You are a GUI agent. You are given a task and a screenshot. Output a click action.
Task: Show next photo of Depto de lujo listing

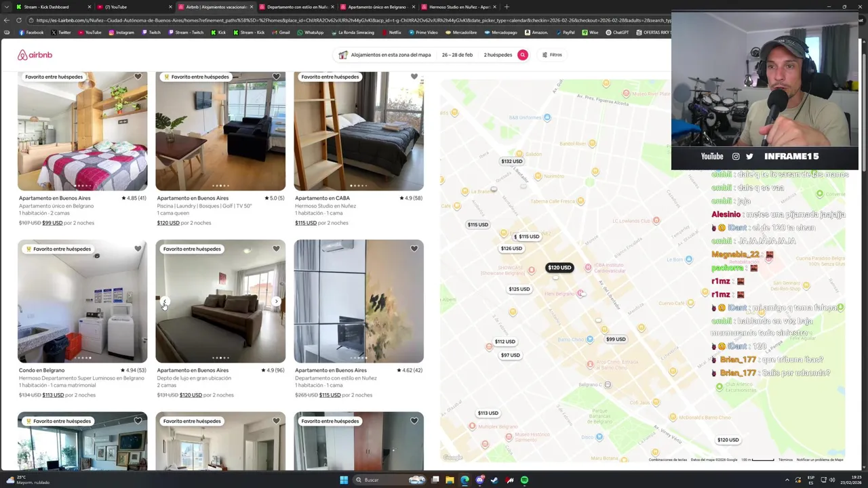tap(276, 302)
